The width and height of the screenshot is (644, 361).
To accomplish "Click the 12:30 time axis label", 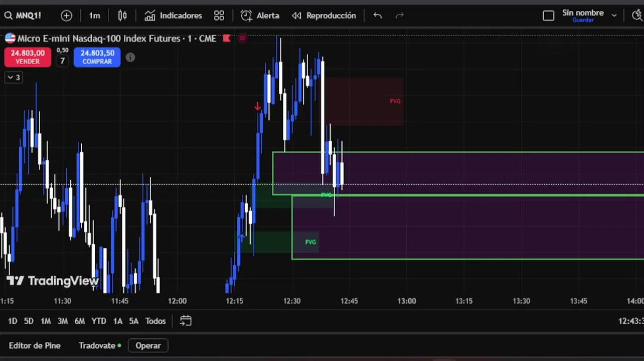I will tap(292, 301).
